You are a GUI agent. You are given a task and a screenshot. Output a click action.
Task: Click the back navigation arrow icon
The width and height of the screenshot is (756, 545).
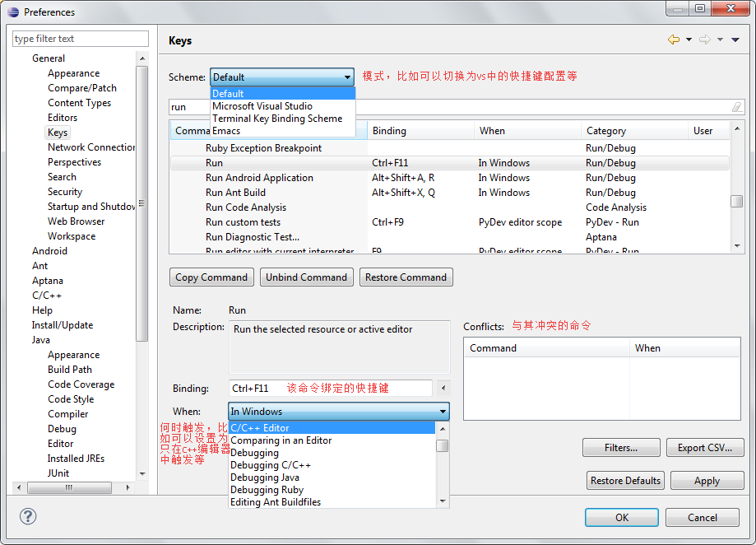(x=674, y=40)
